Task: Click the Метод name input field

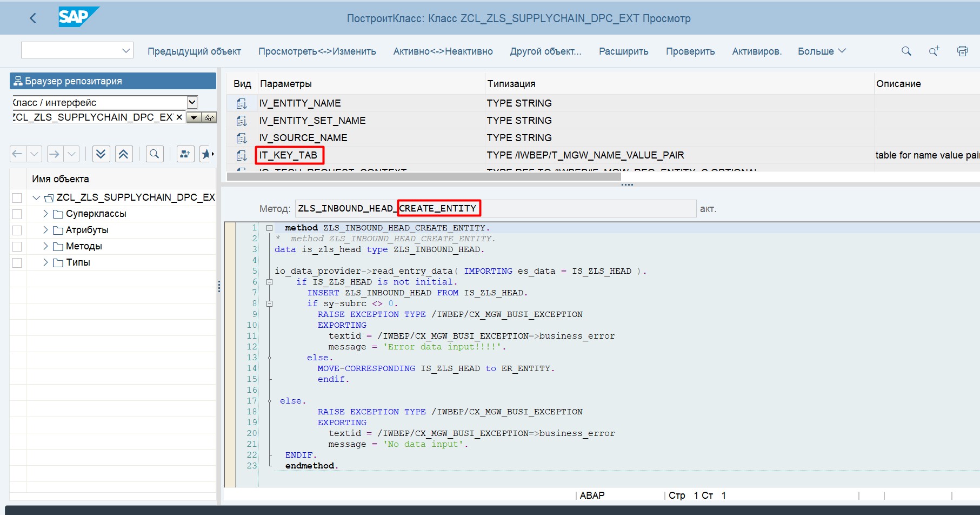Action: point(496,209)
